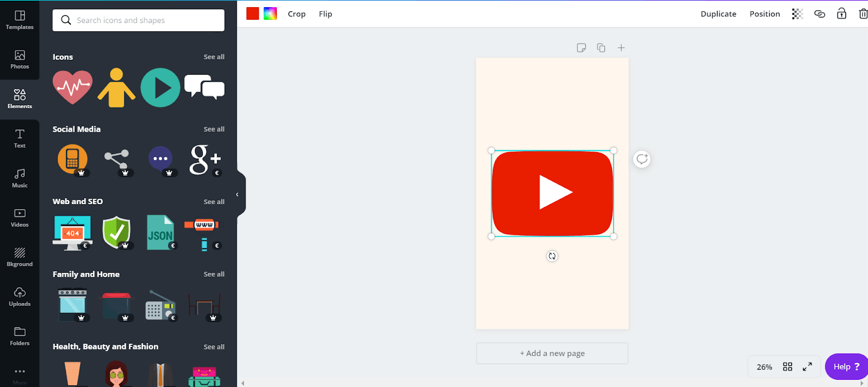The height and width of the screenshot is (387, 868).
Task: Open the Uploads sidebar tab
Action: click(x=20, y=296)
